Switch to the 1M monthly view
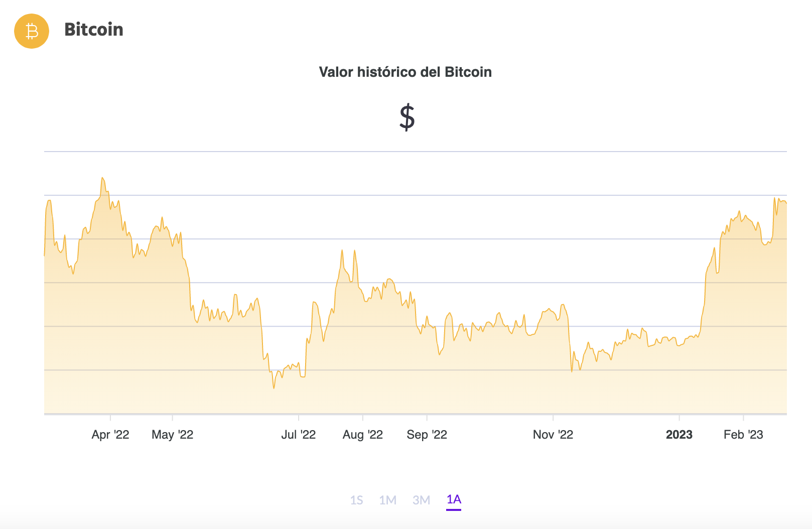 pos(387,500)
